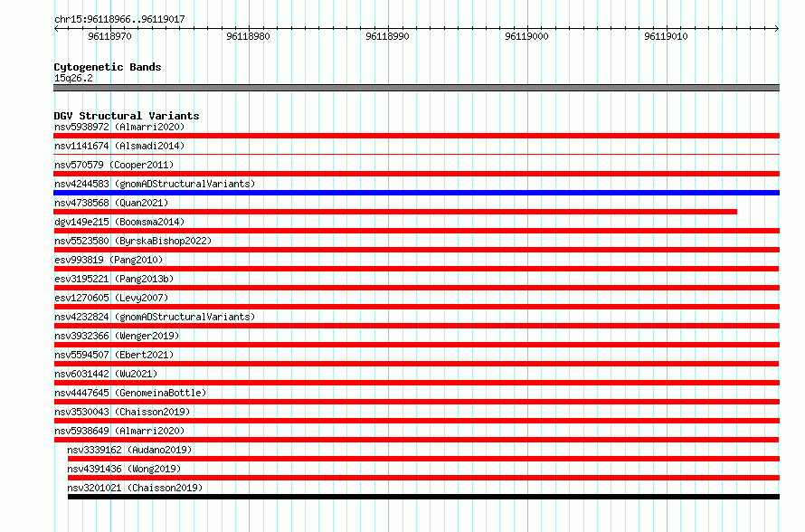Click the thin red nsv1141674 variant line
This screenshot has width=805, height=532.
point(416,154)
